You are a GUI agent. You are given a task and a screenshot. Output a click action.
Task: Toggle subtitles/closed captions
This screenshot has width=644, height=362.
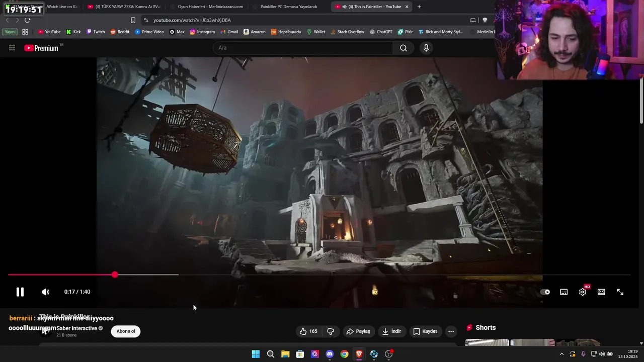pos(564,292)
